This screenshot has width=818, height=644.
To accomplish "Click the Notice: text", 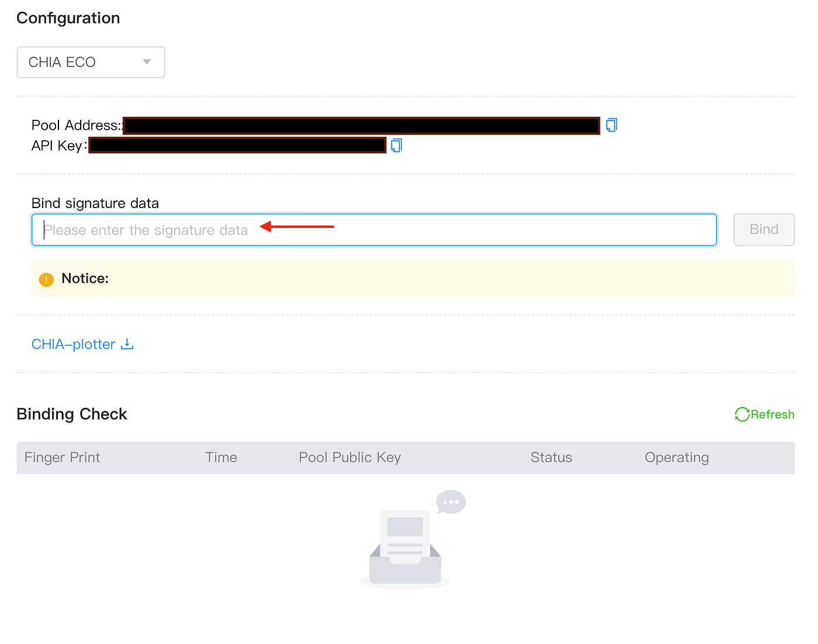I will pyautogui.click(x=85, y=279).
